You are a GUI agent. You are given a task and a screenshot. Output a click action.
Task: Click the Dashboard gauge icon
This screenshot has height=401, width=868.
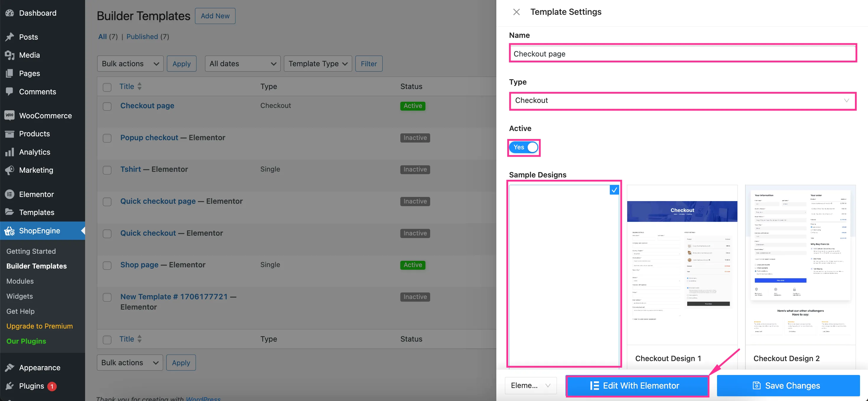point(10,13)
